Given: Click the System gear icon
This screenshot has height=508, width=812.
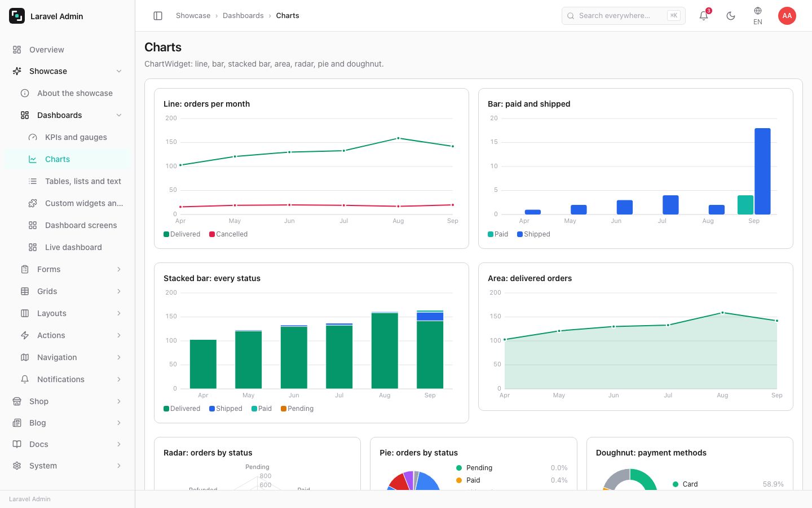Looking at the screenshot, I should point(17,466).
